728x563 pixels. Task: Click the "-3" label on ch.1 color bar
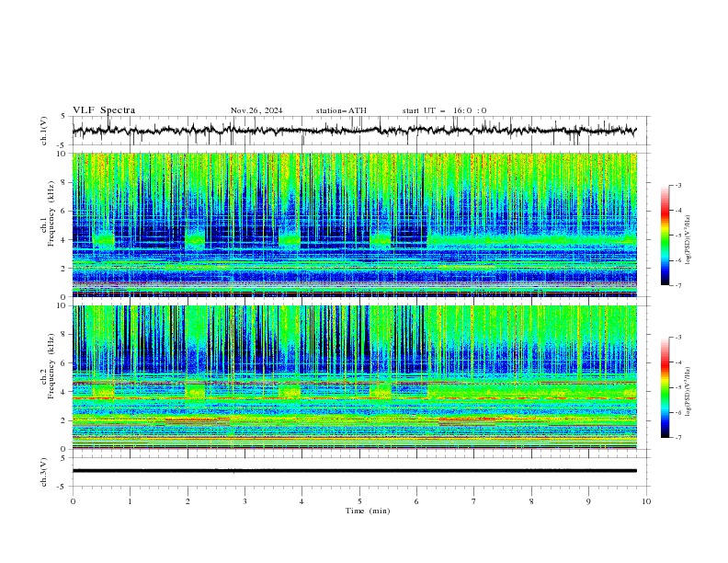[677, 185]
